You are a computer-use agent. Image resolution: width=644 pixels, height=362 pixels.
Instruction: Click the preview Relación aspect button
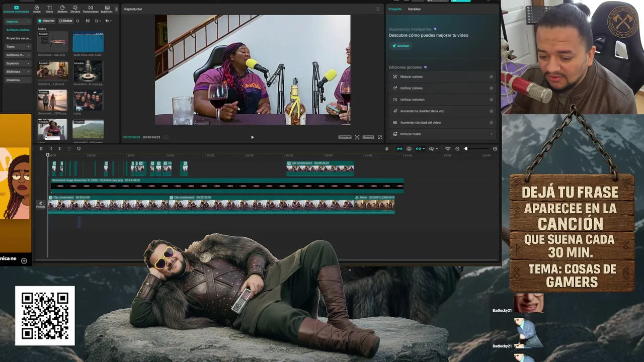pos(368,137)
